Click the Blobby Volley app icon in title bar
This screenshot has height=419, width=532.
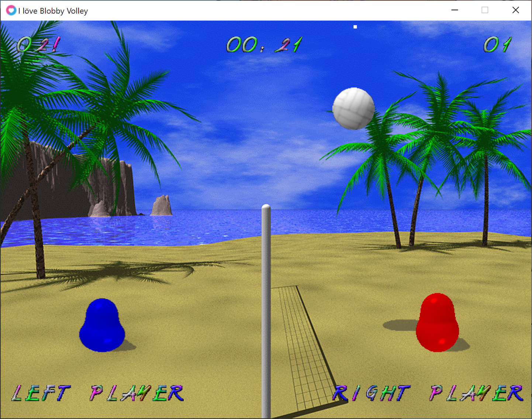(11, 10)
